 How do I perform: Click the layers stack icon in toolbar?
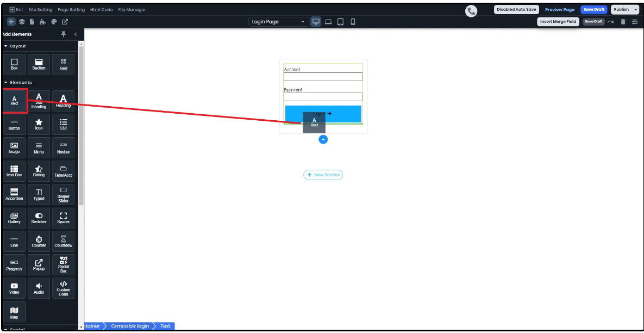[x=22, y=22]
